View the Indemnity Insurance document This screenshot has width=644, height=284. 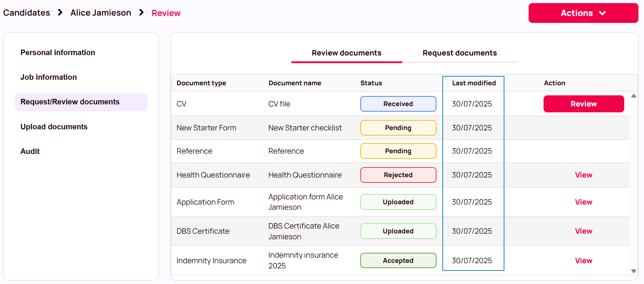584,261
